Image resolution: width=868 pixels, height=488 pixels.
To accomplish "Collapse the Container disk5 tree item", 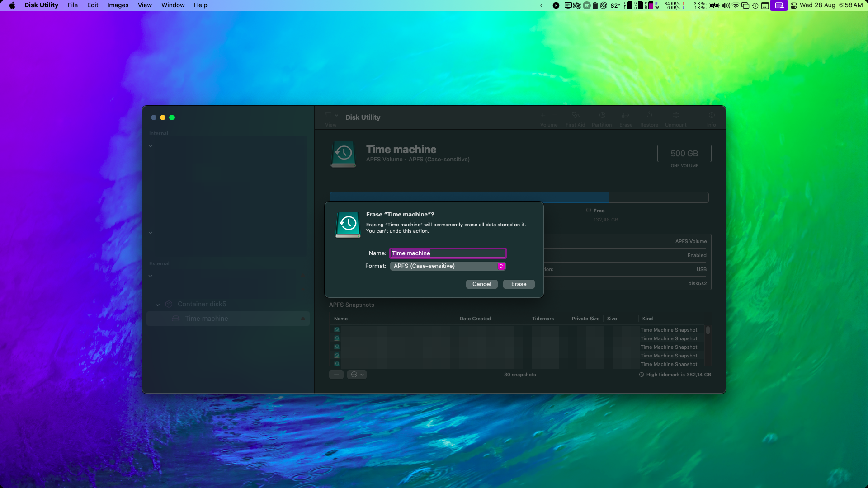I will [157, 305].
